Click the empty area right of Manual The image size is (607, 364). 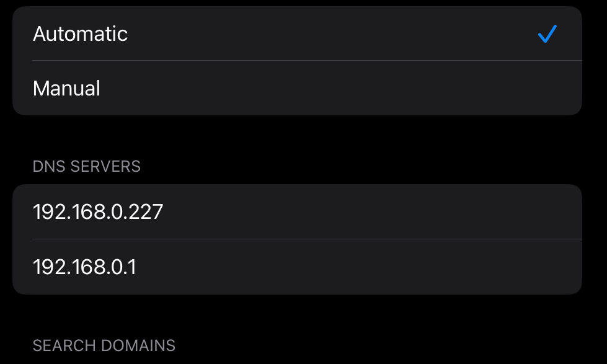point(340,88)
